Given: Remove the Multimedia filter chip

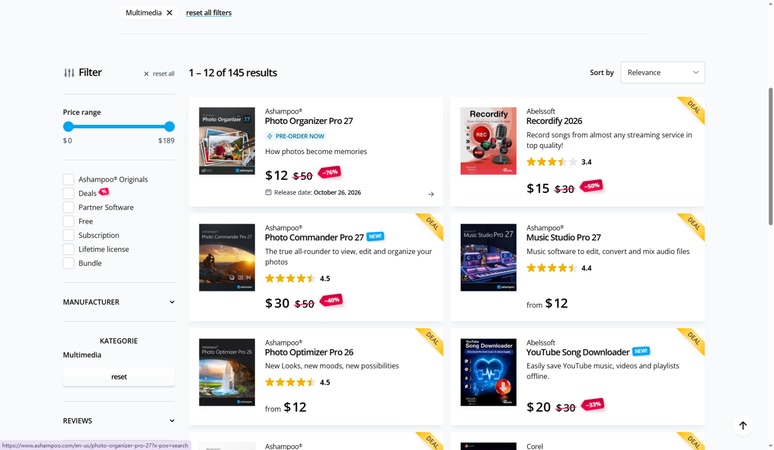Looking at the screenshot, I should tap(169, 13).
